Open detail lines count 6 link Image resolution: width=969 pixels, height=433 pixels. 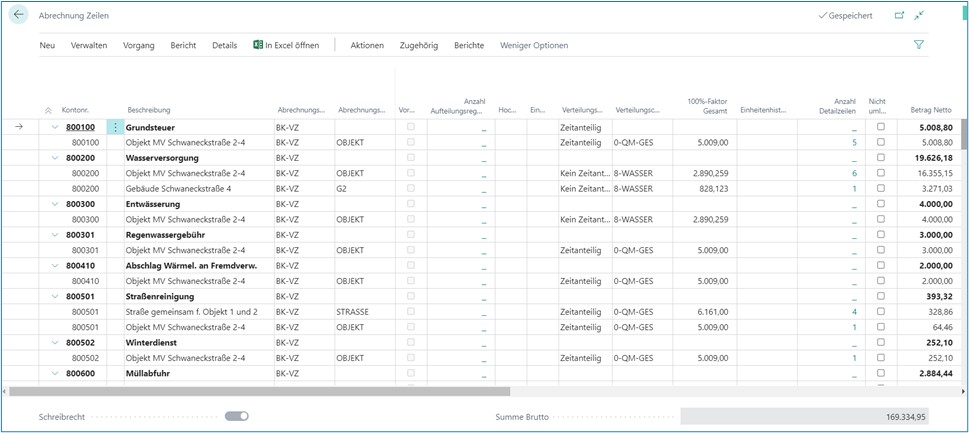(854, 173)
